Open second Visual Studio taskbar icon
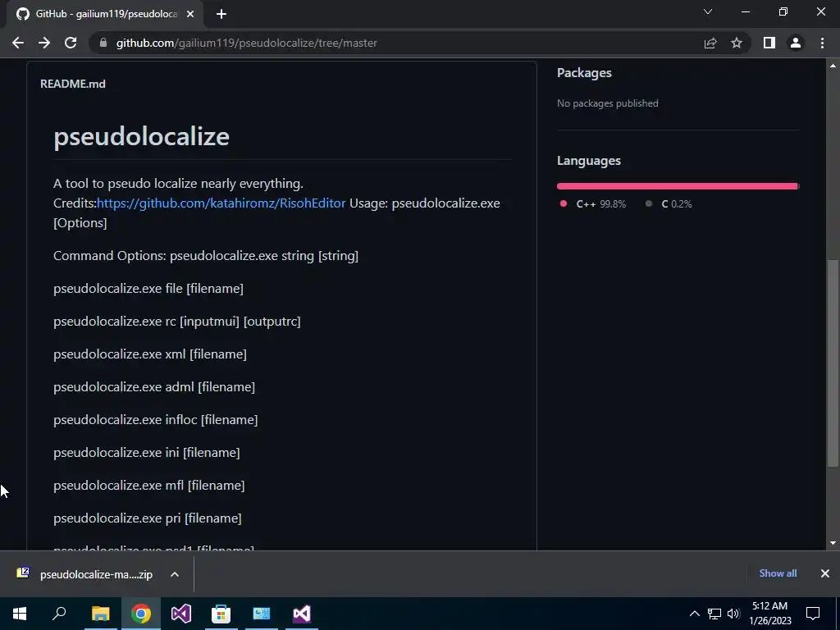This screenshot has width=840, height=630. tap(302, 614)
